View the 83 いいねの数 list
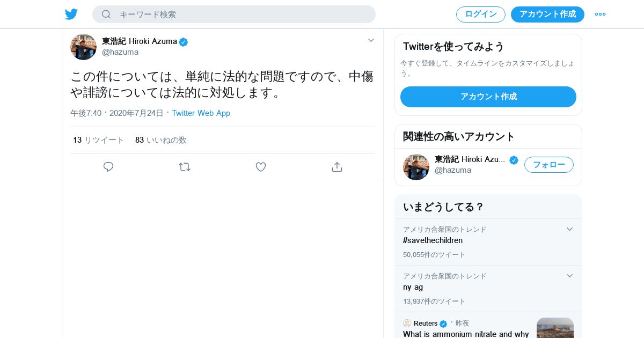The image size is (644, 338). coord(161,140)
